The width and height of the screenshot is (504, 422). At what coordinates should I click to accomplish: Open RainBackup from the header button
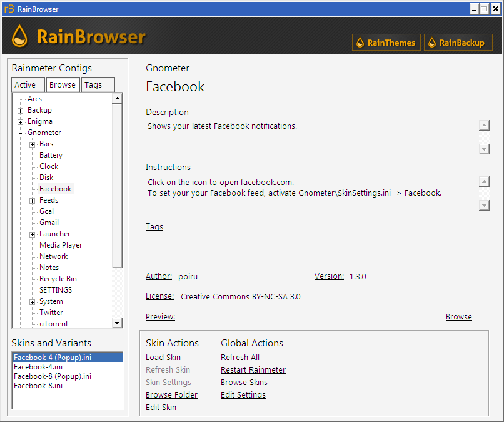[x=458, y=43]
